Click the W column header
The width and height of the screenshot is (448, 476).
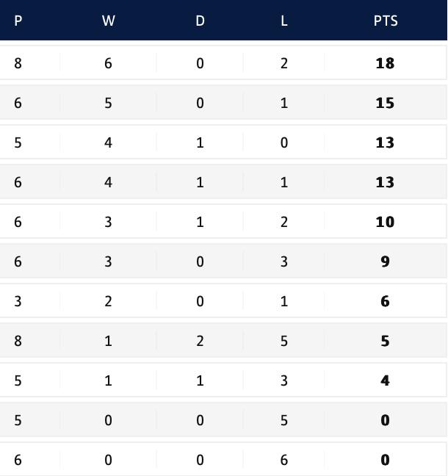point(109,21)
